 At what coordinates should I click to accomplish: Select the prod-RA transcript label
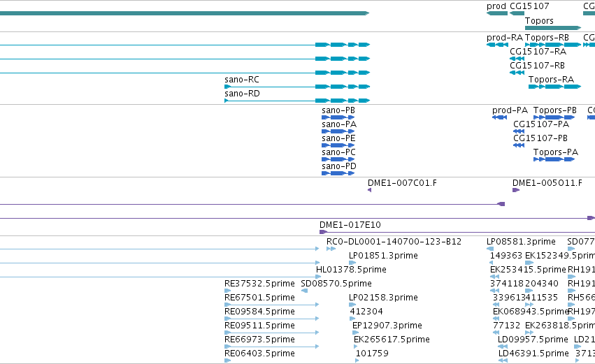[x=505, y=38]
